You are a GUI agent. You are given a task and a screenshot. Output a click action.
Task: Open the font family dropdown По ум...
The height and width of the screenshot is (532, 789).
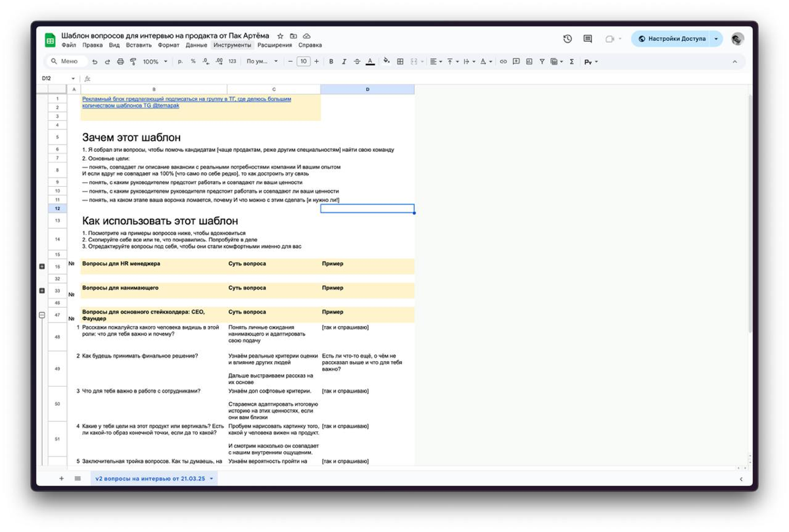point(262,62)
